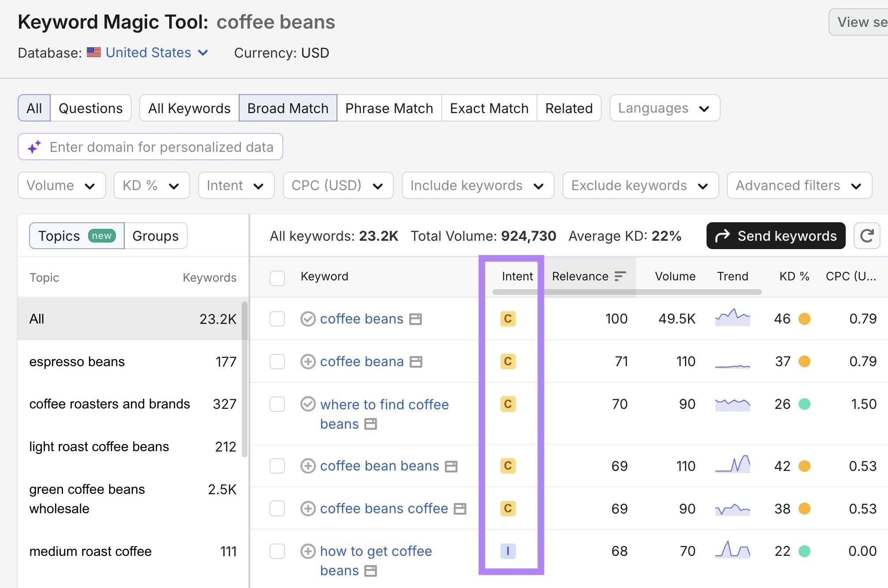888x588 pixels.
Task: Click the C intent badge for coffee beans
Action: [508, 319]
